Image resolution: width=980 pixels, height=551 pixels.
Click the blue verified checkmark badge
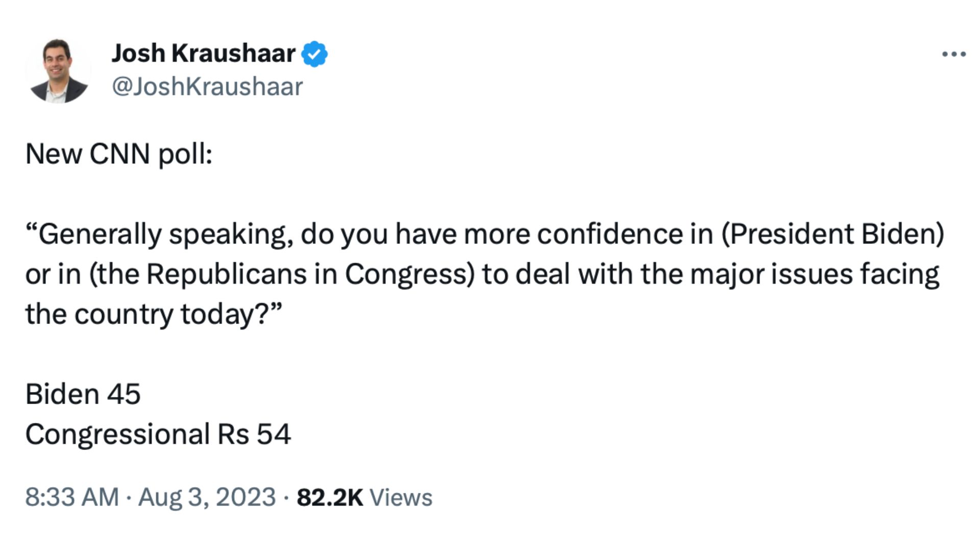314,54
